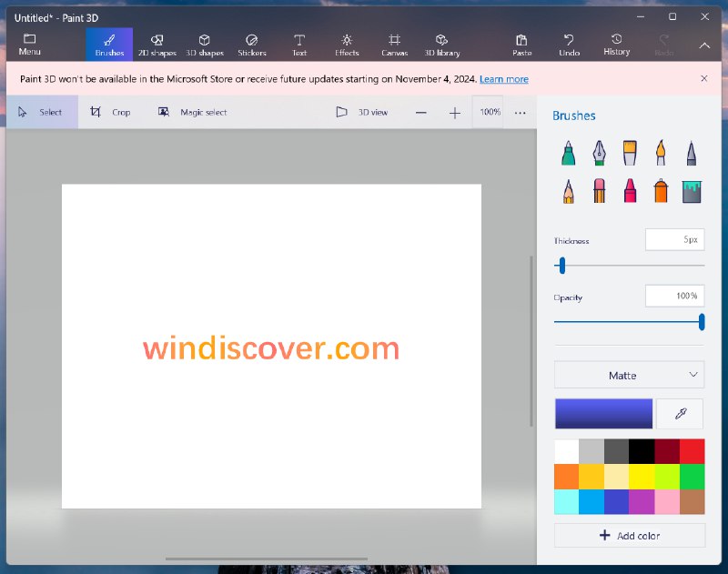
Task: Pick the green color swatch
Action: click(x=693, y=476)
